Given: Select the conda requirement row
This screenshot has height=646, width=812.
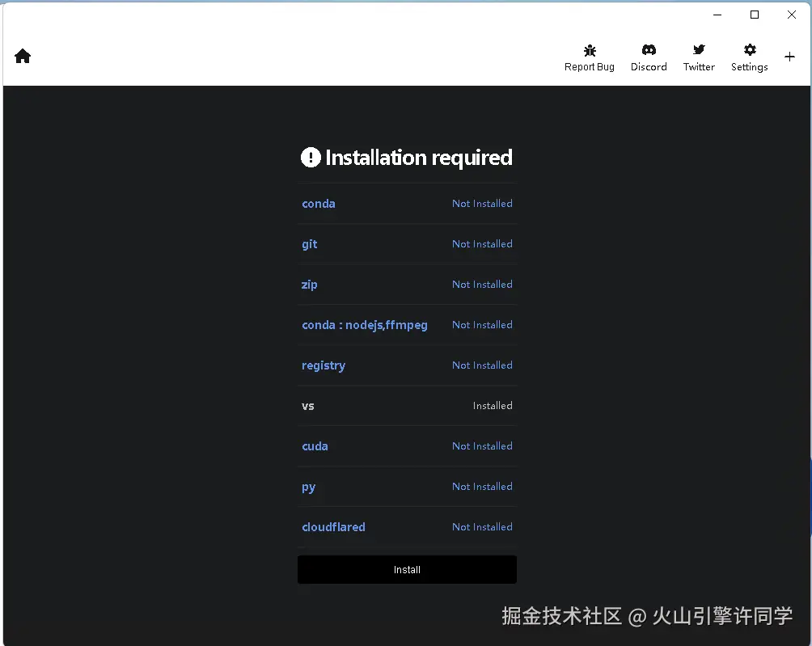Looking at the screenshot, I should point(407,204).
